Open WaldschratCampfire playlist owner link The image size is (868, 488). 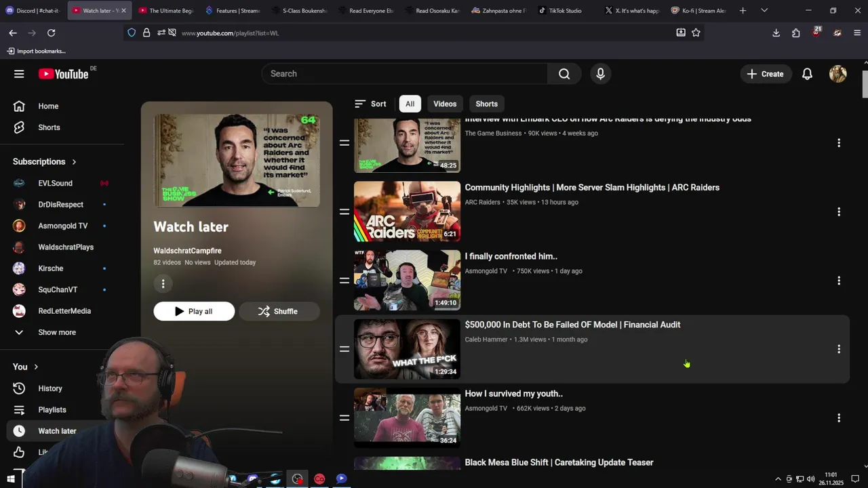[x=187, y=251]
